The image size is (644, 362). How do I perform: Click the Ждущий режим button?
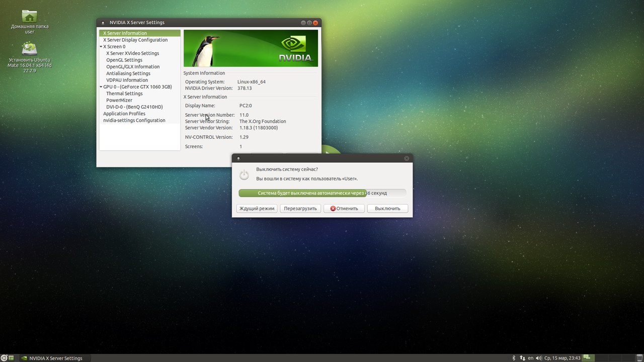257,208
